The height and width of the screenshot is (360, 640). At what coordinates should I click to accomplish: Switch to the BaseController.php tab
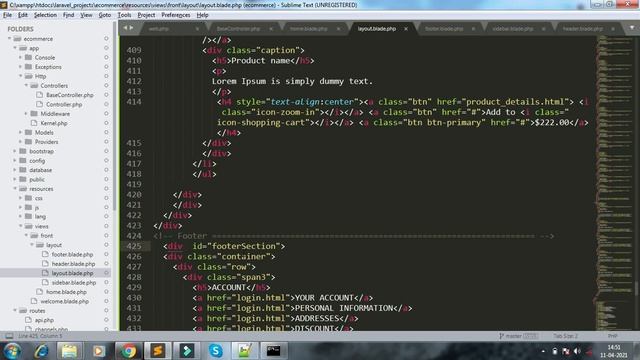tap(238, 29)
